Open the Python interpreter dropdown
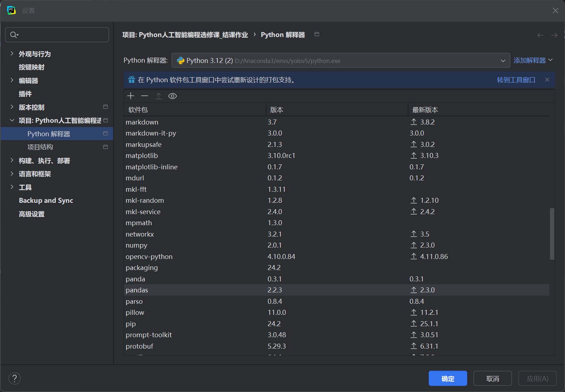565x392 pixels. click(x=341, y=60)
